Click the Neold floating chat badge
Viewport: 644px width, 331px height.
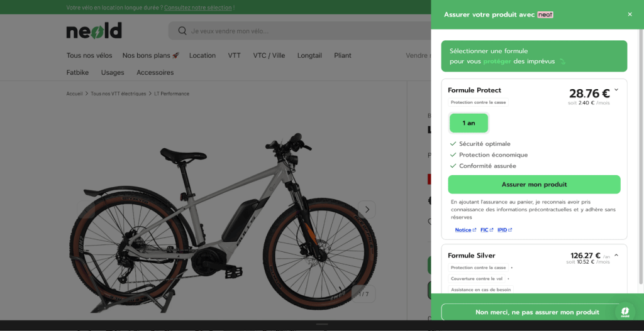(x=625, y=312)
